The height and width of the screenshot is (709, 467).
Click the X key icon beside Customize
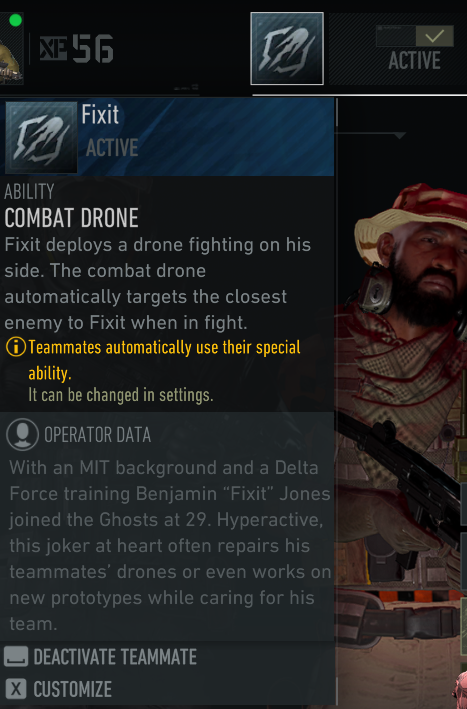[16, 690]
